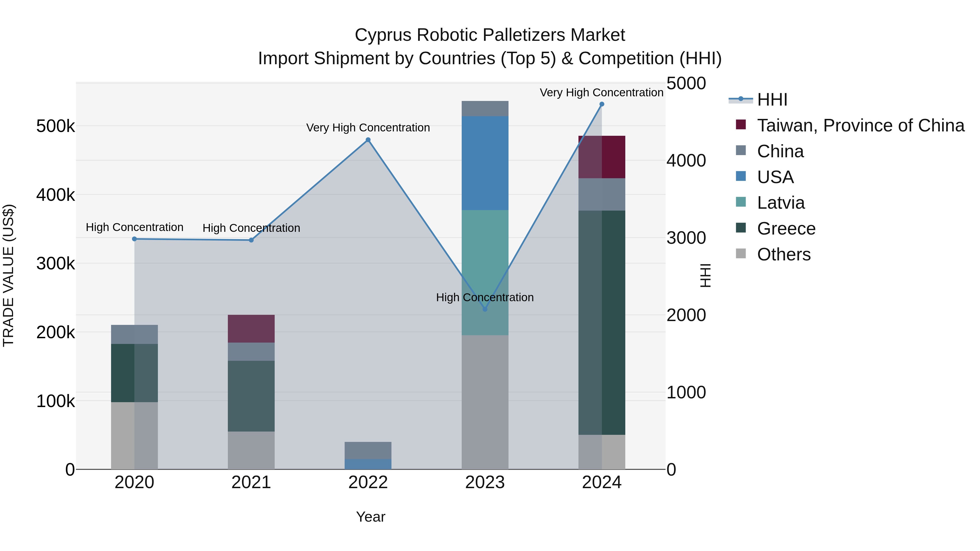The height and width of the screenshot is (551, 980).
Task: Click the Others segment of the 2020 bar
Action: click(134, 436)
